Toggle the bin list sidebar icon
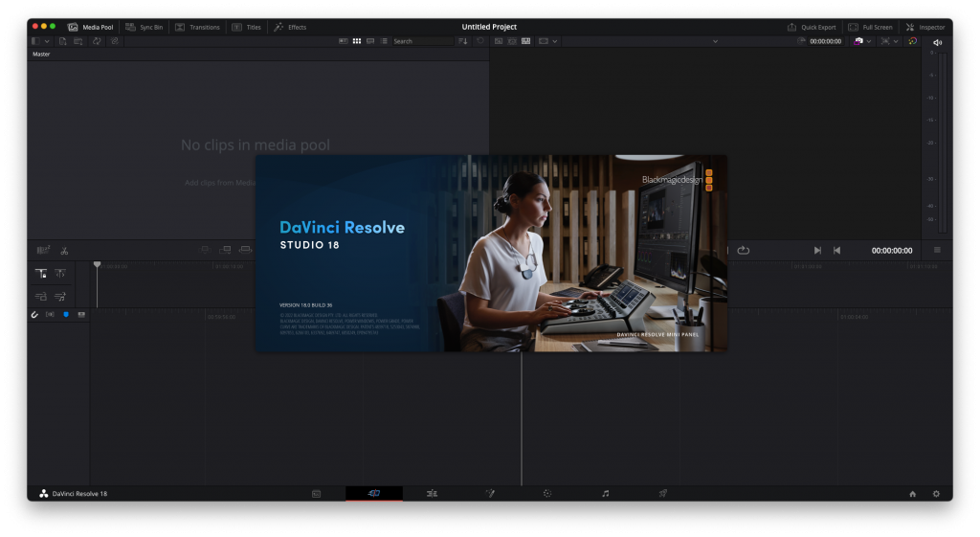Viewport: 980px width, 537px height. [x=35, y=41]
